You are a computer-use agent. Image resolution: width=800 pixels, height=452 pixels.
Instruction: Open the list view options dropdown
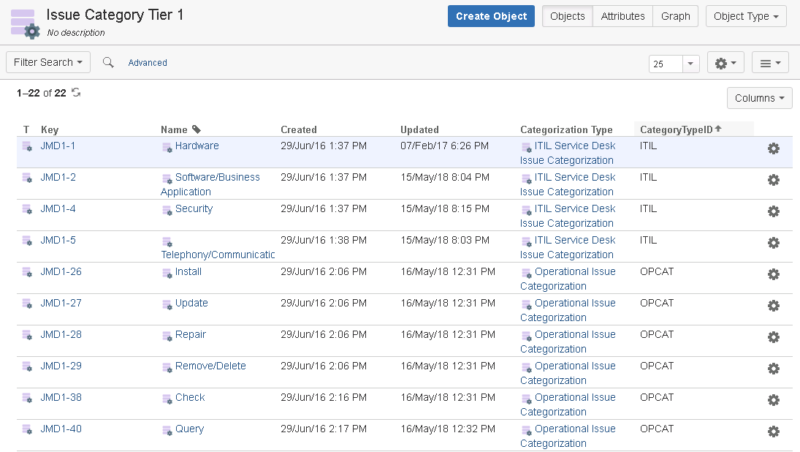(x=770, y=63)
